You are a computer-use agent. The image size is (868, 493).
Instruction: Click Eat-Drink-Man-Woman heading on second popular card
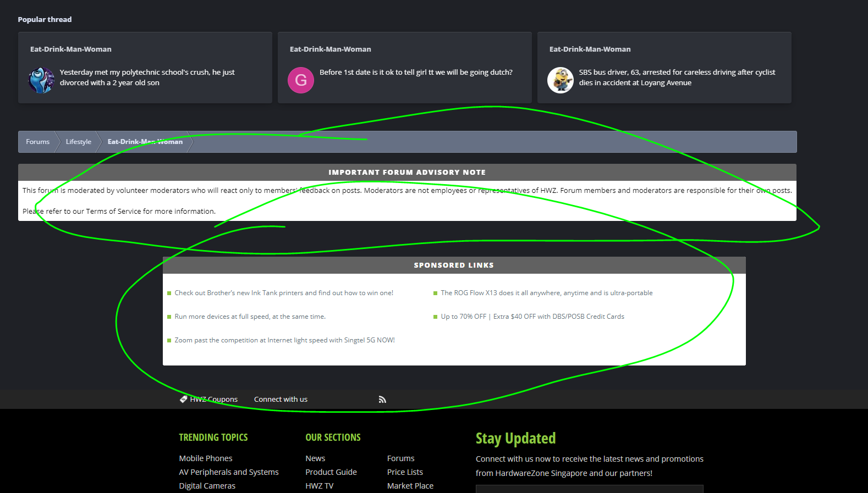(x=331, y=49)
